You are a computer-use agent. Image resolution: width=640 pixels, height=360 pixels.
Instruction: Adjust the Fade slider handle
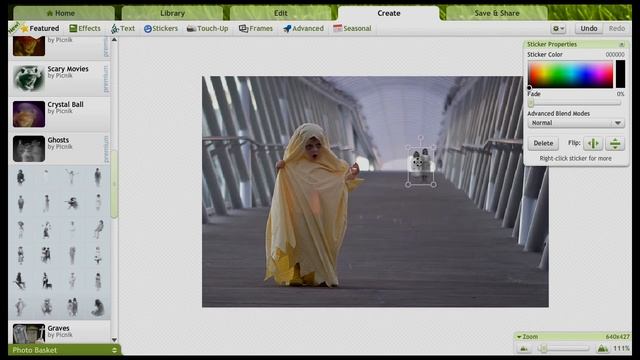click(x=531, y=103)
